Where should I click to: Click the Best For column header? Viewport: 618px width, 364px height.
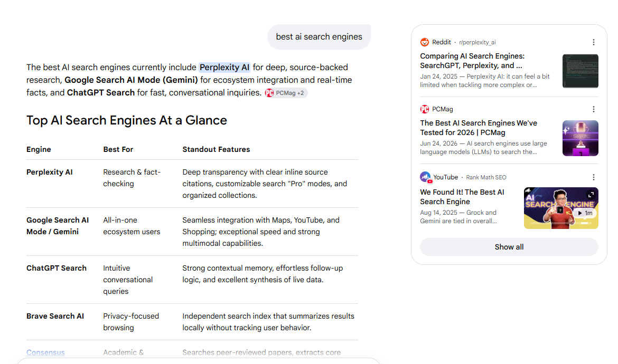pos(118,149)
